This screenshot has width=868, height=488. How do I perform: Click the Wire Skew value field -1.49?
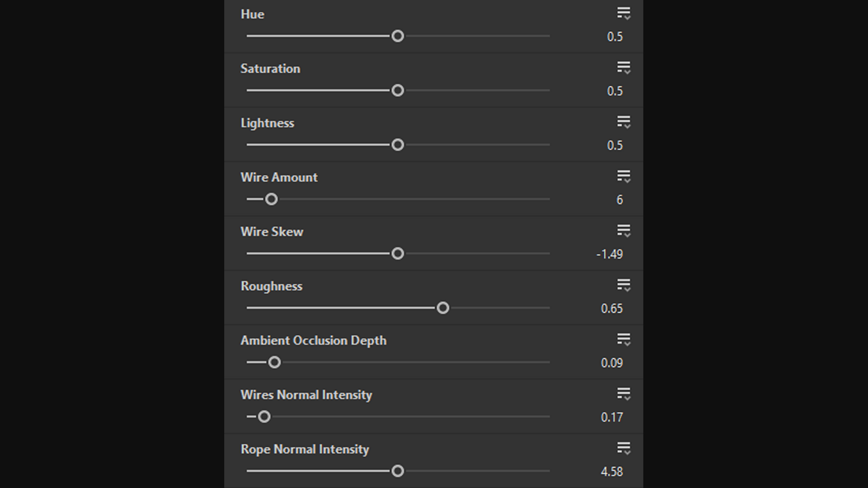(x=609, y=254)
